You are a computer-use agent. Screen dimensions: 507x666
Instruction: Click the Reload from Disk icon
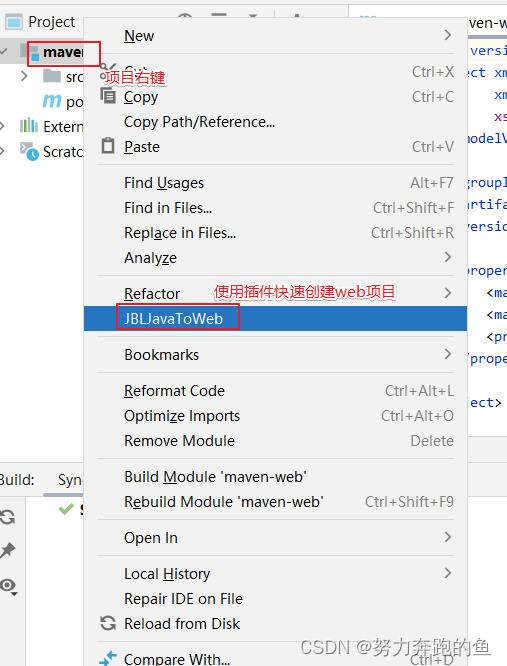tap(108, 623)
